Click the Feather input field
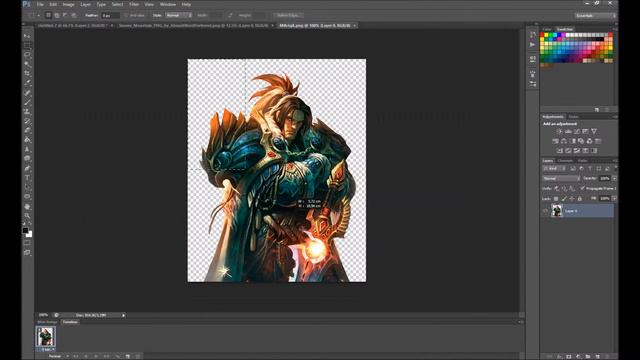Image resolution: width=640 pixels, height=360 pixels. pyautogui.click(x=111, y=16)
